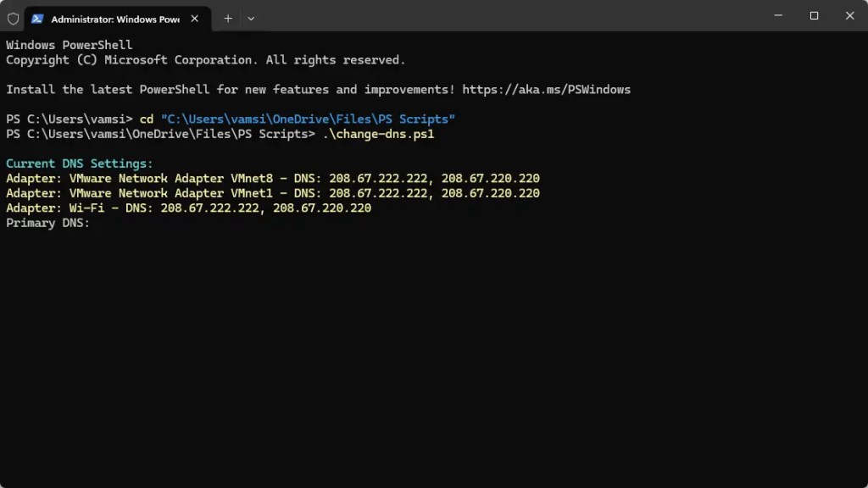868x488 pixels.
Task: Expand the new tab profiles dropdown chevron
Action: tap(251, 19)
